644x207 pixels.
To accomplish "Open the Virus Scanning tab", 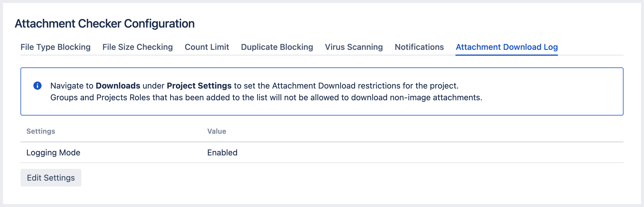I will [354, 47].
